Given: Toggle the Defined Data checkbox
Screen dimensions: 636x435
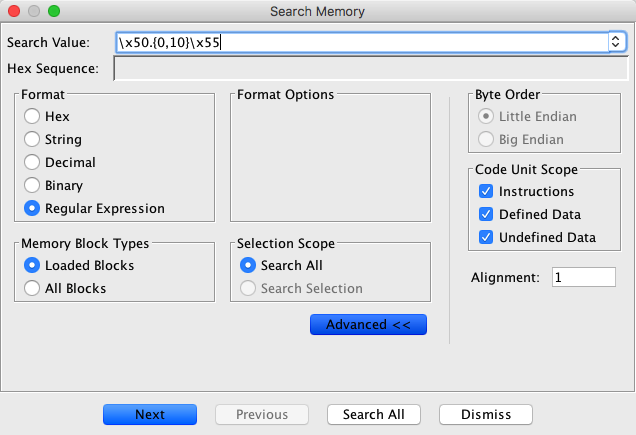Looking at the screenshot, I should [486, 214].
